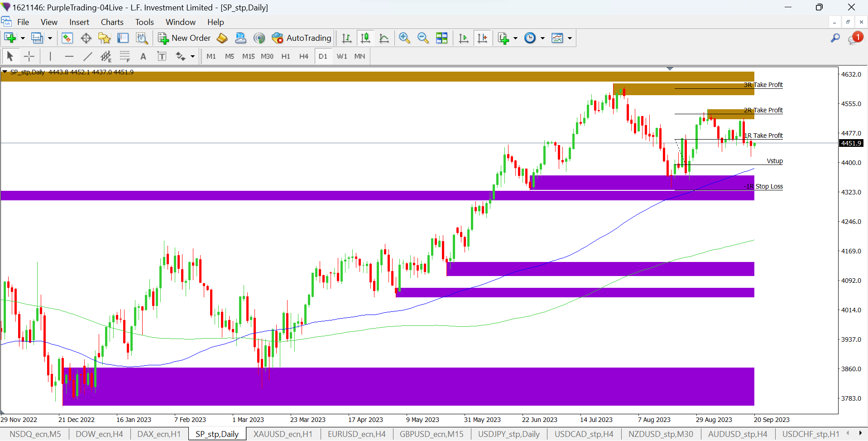Open the Navigator folder-star icon
Viewport: 868px width, 441px height.
point(104,39)
